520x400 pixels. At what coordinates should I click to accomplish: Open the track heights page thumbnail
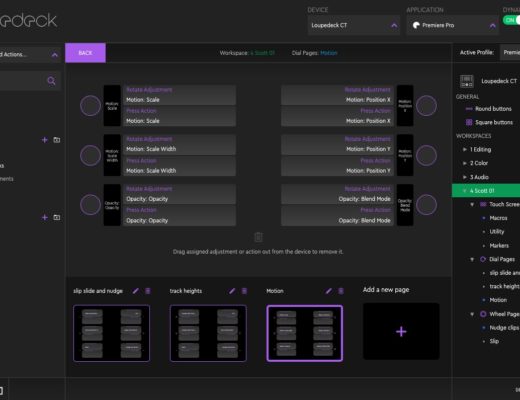(208, 333)
